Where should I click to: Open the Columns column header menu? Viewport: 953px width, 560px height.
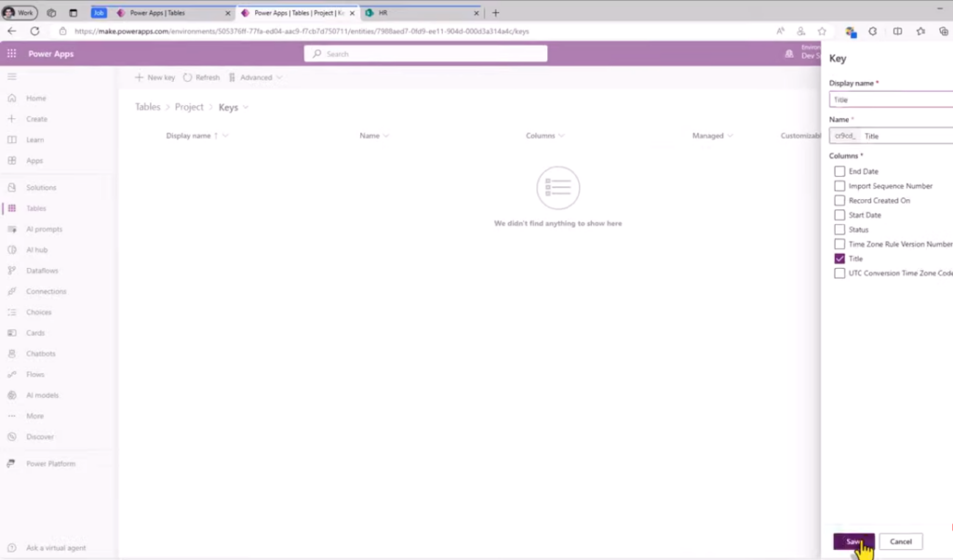coord(561,136)
